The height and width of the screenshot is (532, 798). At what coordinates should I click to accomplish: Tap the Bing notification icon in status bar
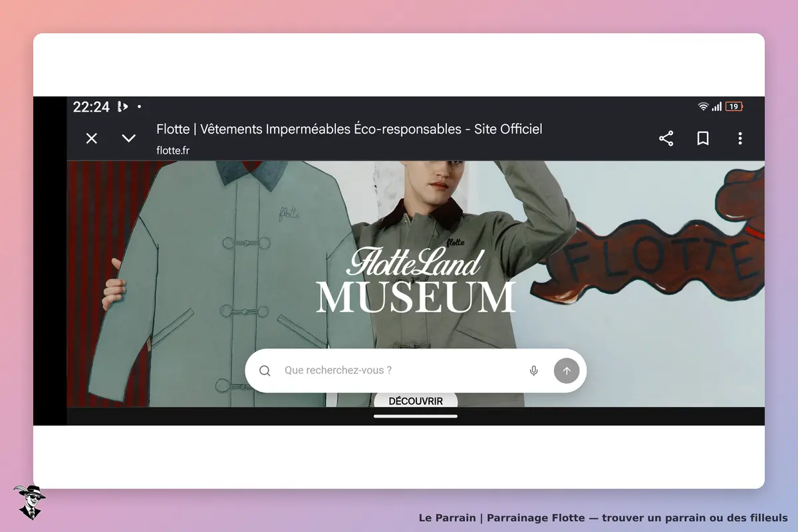(x=122, y=106)
